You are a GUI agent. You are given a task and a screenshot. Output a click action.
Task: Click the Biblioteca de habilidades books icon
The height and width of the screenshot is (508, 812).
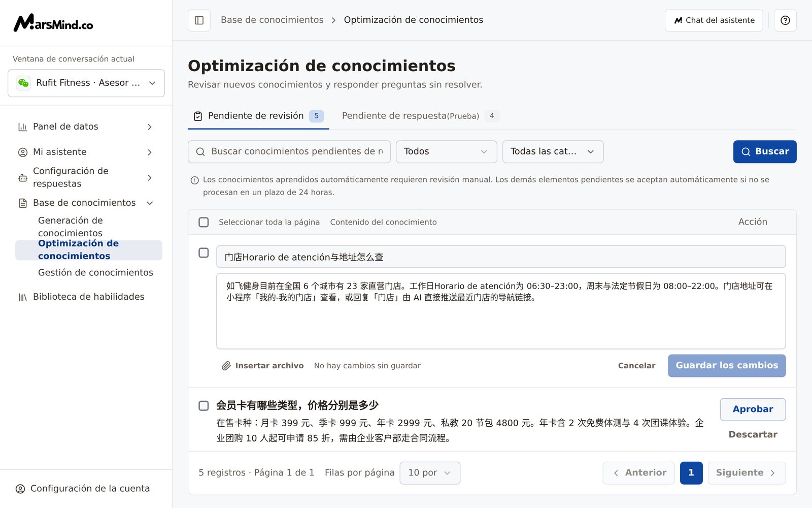click(x=22, y=297)
